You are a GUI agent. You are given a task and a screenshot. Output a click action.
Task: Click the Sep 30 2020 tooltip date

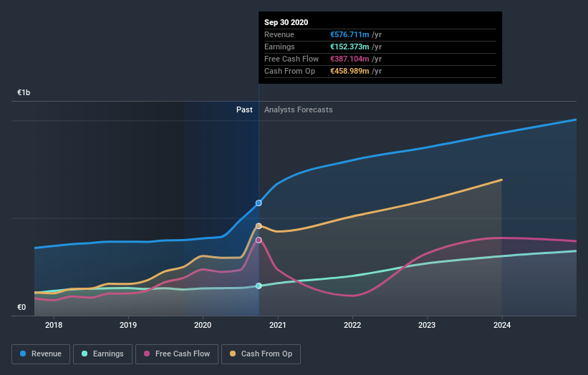click(x=286, y=22)
